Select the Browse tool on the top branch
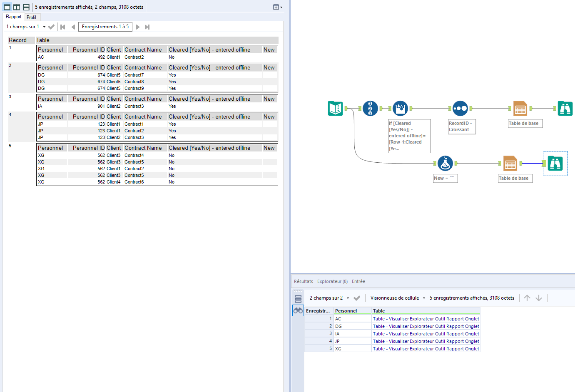This screenshot has width=575, height=392. (565, 108)
